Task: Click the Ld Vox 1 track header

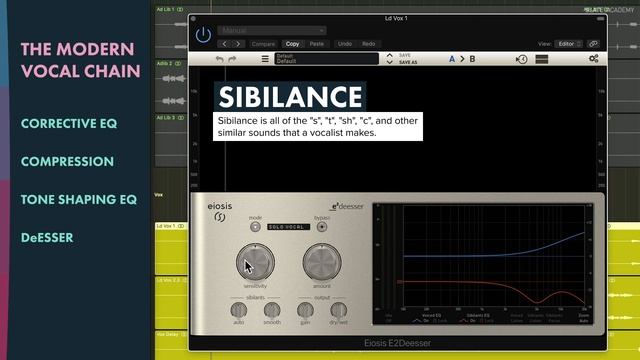Action: (x=170, y=226)
